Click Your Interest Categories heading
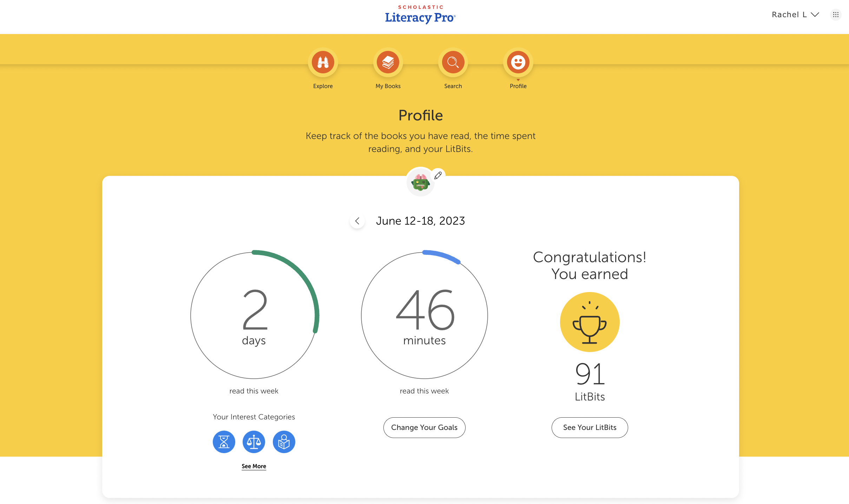 coord(254,417)
